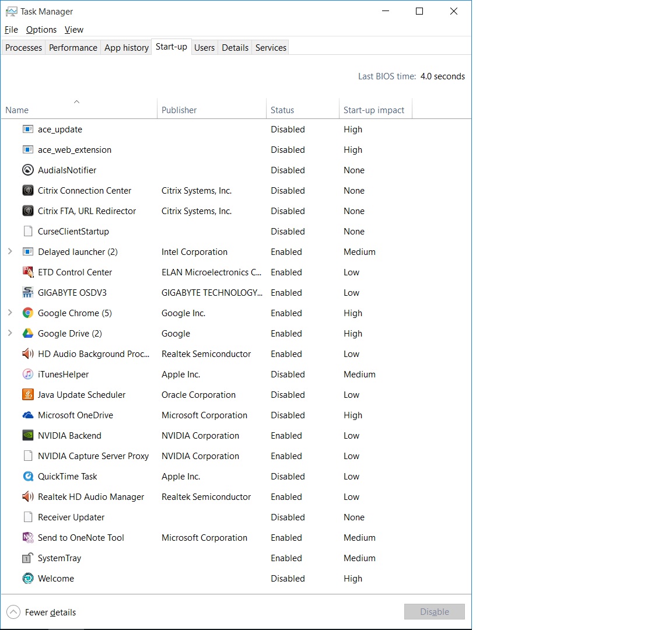Click the GIGABYTE OSDV3 icon
Image resolution: width=672 pixels, height=630 pixels.
pyautogui.click(x=28, y=293)
